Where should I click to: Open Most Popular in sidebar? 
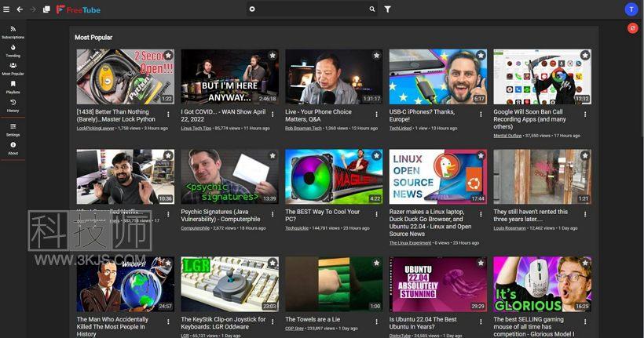[x=13, y=69]
